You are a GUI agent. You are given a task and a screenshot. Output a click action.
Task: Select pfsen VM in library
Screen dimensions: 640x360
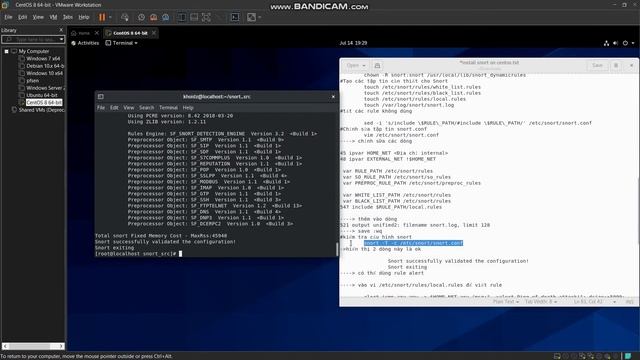click(33, 80)
